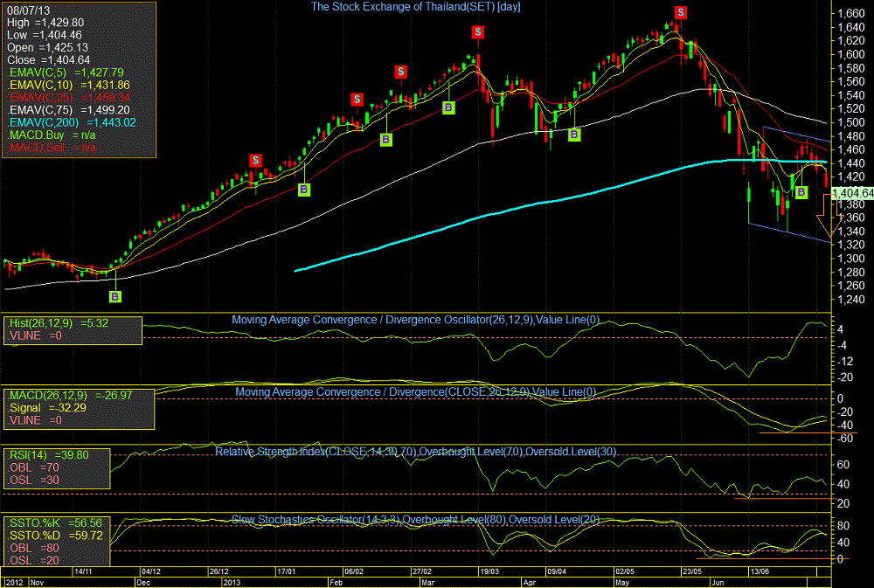The image size is (874, 588).
Task: Select the red '.EMAV(C,25)' legend entry
Action: pyautogui.click(x=68, y=98)
